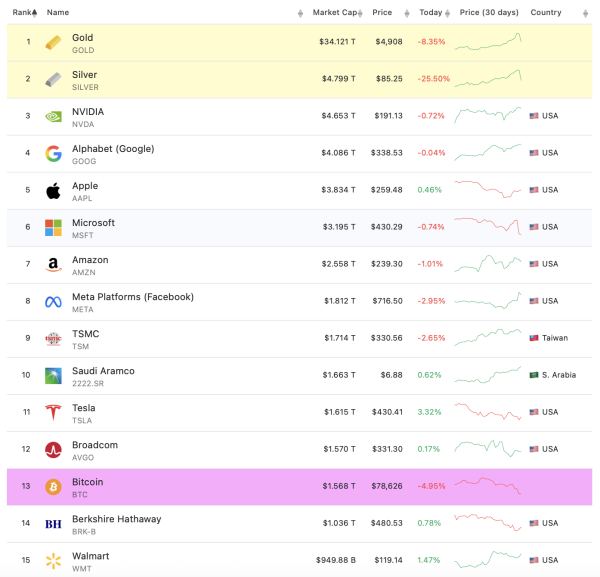Image resolution: width=600 pixels, height=577 pixels.
Task: Sort by Price column header
Action: coord(382,13)
